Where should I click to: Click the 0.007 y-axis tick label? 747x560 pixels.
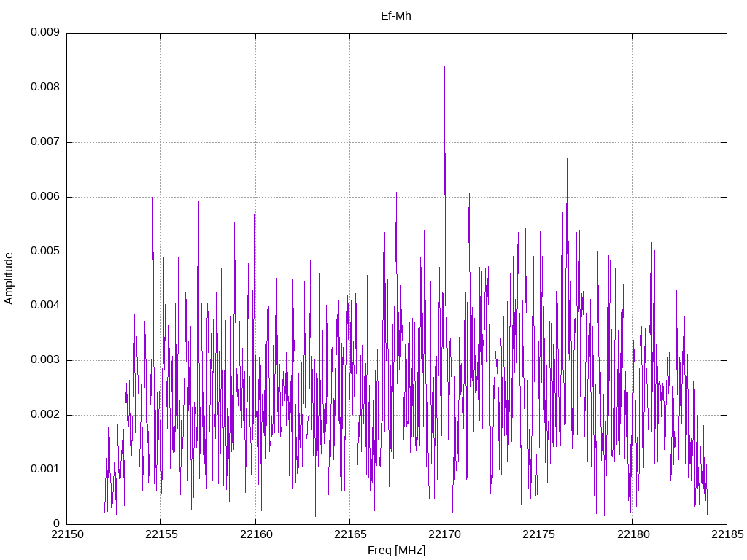(45, 141)
